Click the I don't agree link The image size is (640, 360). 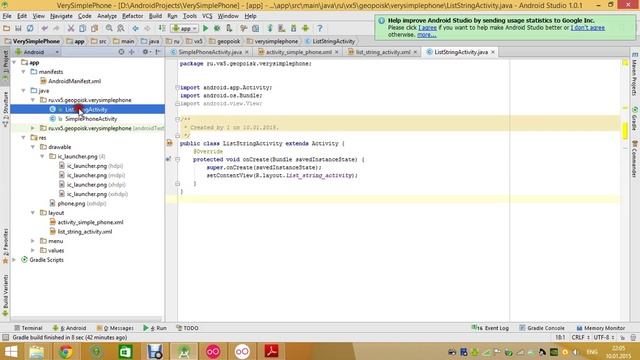click(x=588, y=28)
